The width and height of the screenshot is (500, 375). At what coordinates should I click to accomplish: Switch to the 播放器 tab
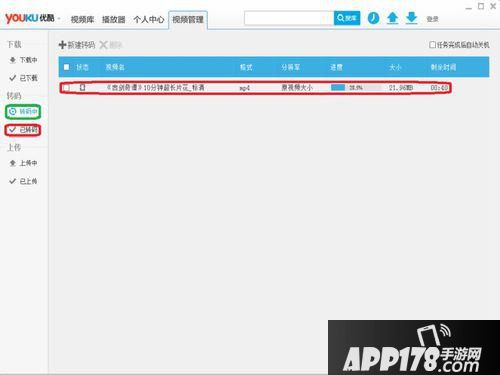pos(113,19)
